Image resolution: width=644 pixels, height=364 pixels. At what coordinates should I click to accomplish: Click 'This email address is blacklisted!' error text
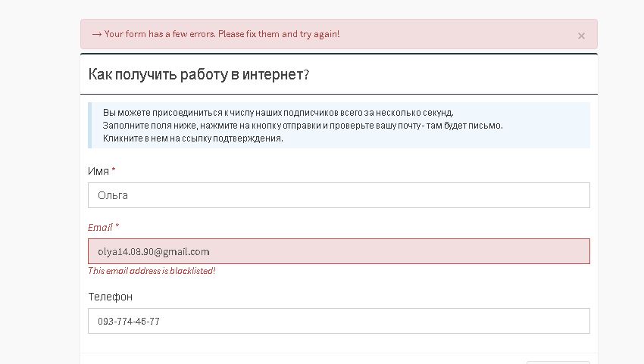point(152,271)
